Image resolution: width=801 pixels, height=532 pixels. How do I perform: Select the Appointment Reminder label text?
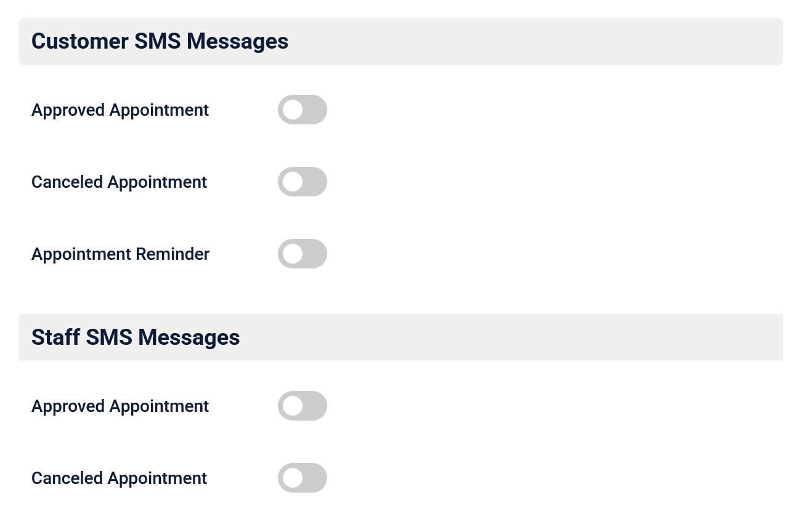coord(120,254)
